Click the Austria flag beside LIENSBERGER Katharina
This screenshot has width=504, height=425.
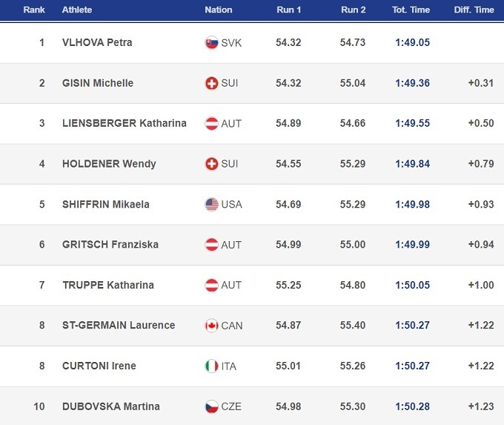tap(211, 124)
